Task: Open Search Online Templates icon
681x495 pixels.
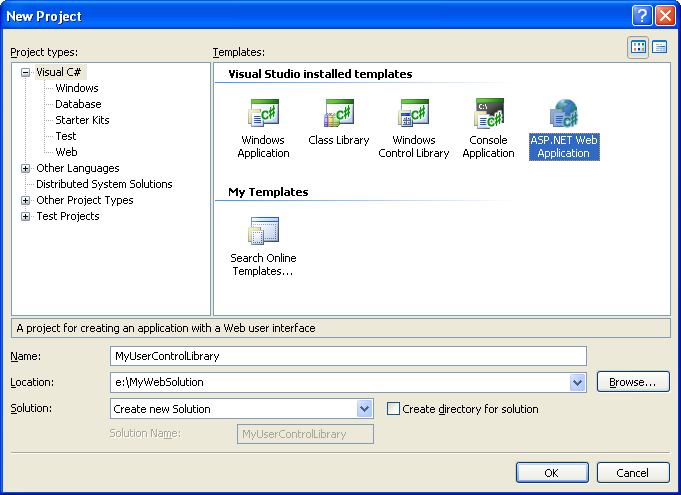Action: tap(263, 232)
